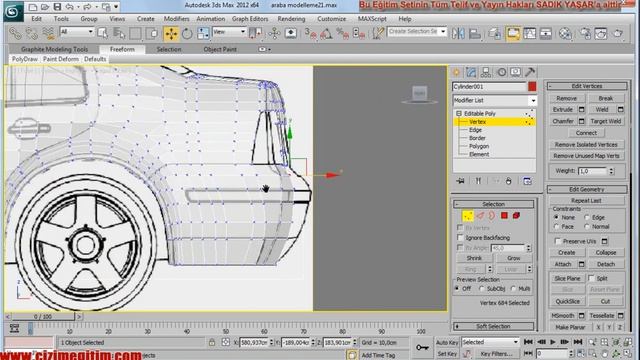Viewport: 640px width, 360px height.
Task: Click the render teapot icon
Action: click(x=618, y=33)
